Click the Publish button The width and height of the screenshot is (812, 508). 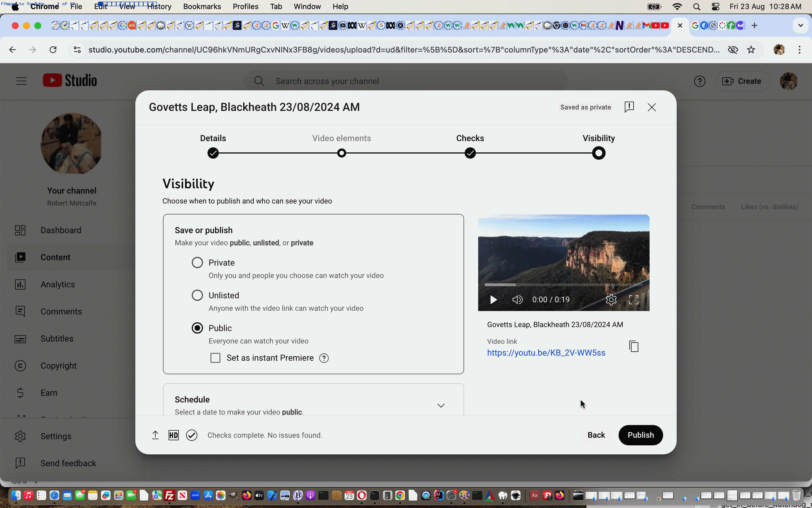640,435
